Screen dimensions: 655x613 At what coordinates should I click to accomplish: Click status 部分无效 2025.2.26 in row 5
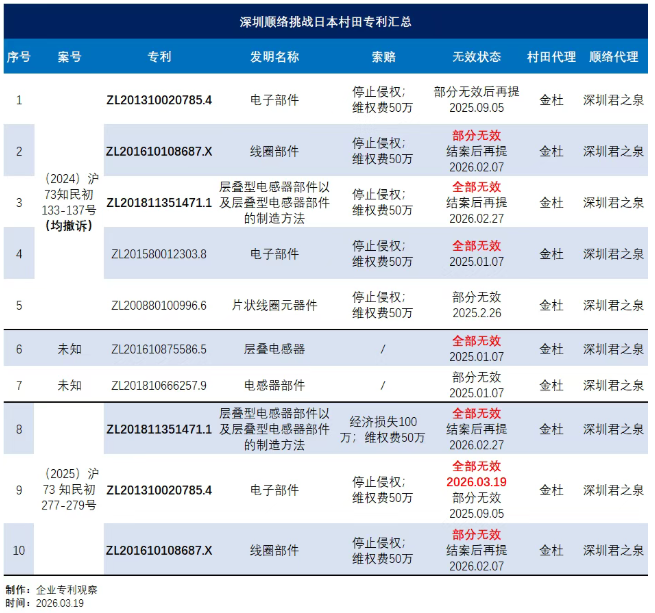pyautogui.click(x=477, y=305)
